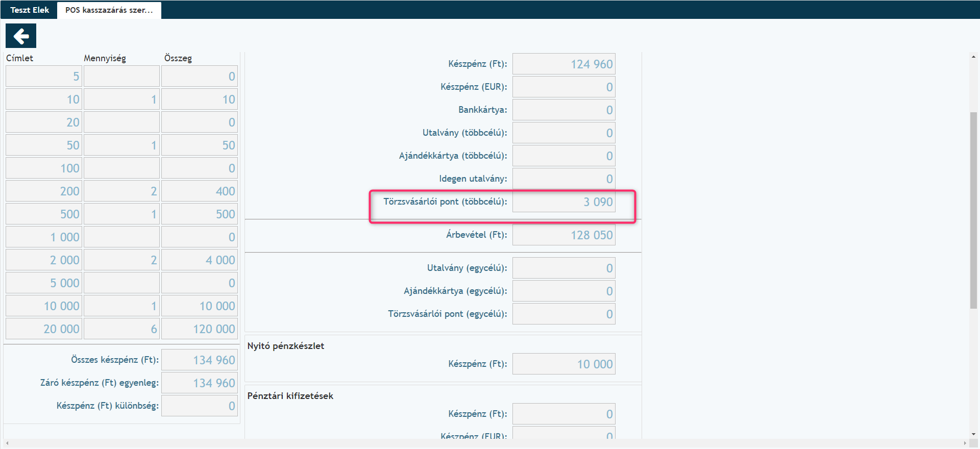
Task: Click the Mennyiség field for denomination 500
Action: 121,214
